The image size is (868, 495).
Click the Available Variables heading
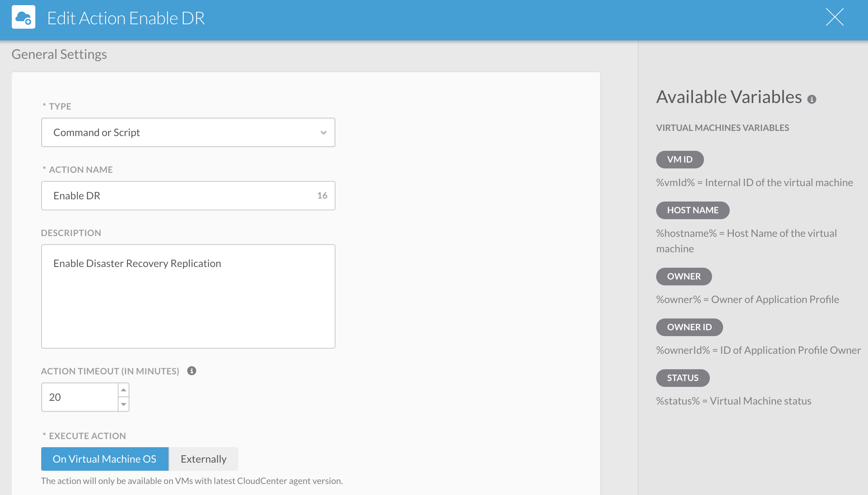click(x=729, y=97)
